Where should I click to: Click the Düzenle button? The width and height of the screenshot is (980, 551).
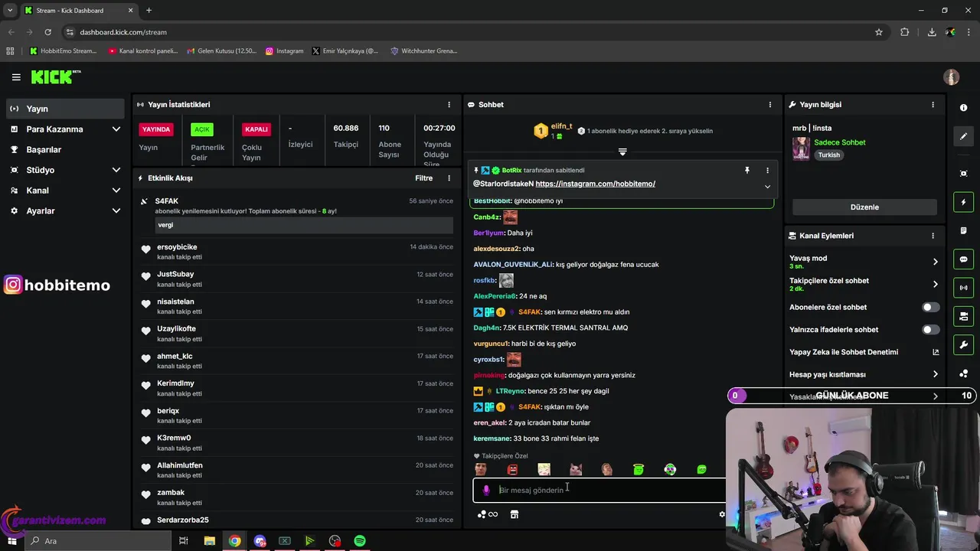click(x=864, y=207)
